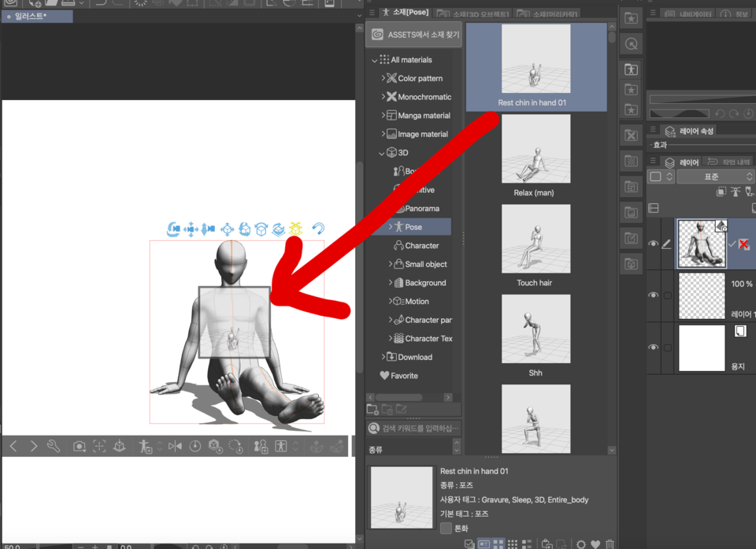Register full body pose as material icon
756x549 pixels.
(x=145, y=447)
